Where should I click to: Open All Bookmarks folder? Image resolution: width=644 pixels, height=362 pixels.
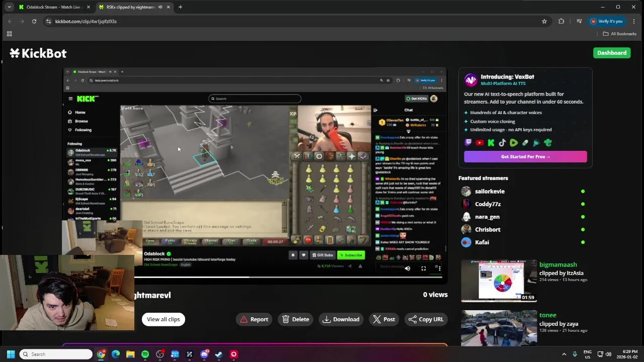pos(620,34)
